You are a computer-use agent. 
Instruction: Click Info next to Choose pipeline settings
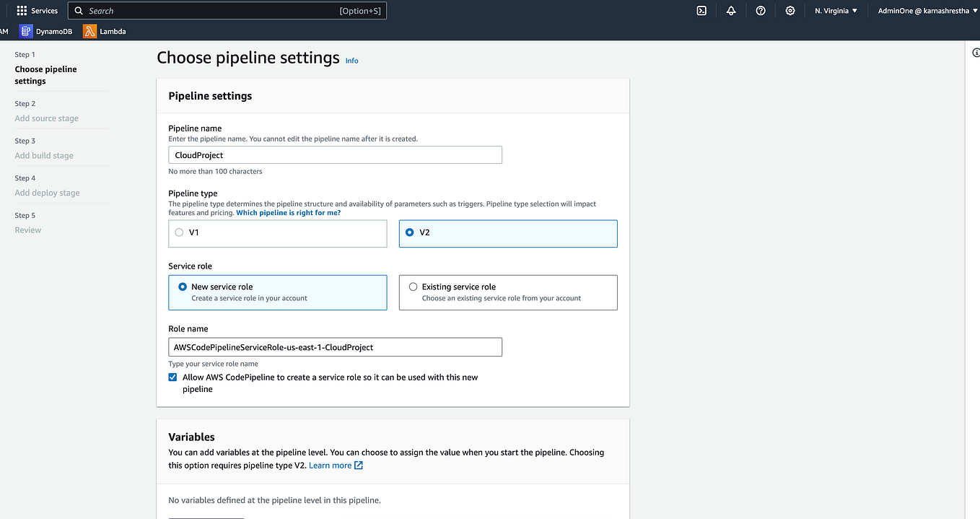click(x=351, y=61)
